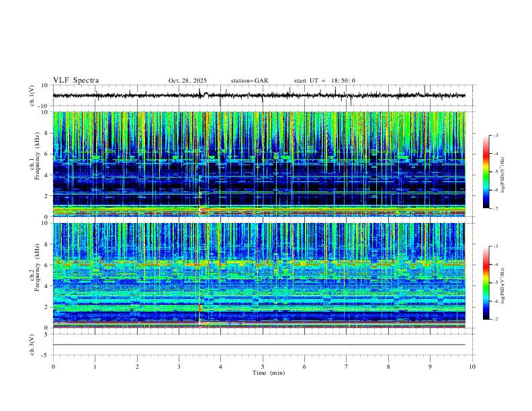Click the flat ch.3 voltage trace

[259, 345]
